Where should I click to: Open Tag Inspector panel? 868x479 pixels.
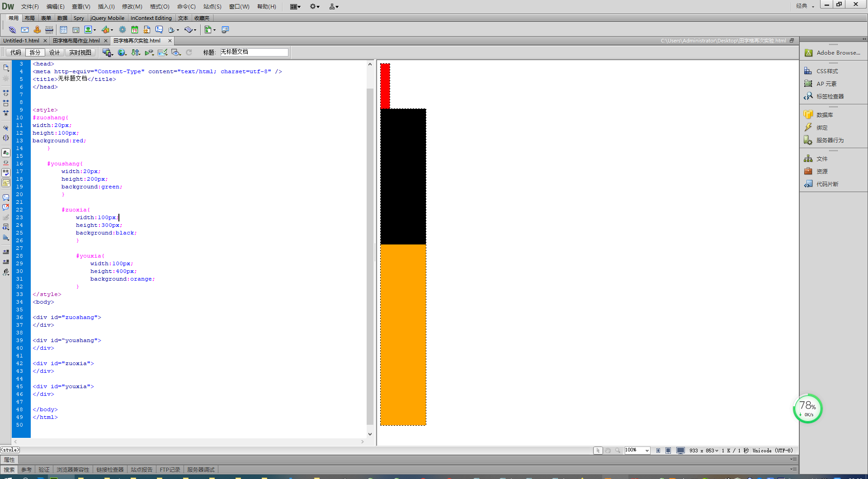click(830, 96)
